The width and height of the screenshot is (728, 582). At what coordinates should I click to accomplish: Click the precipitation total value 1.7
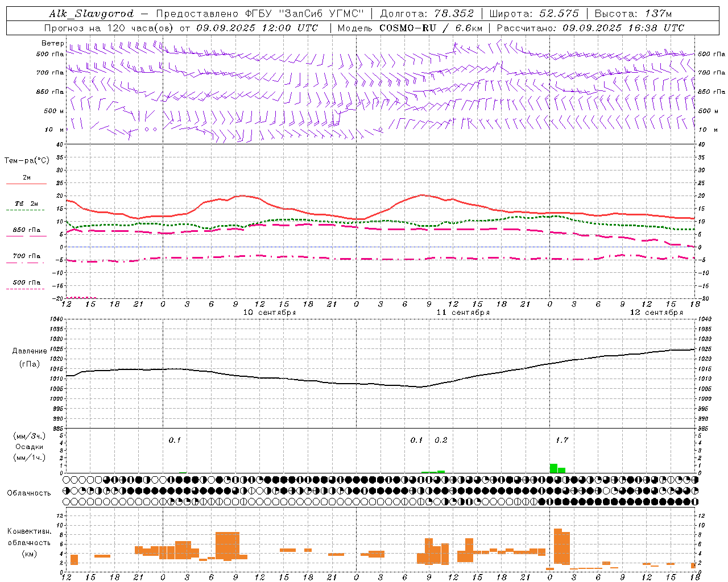point(561,440)
